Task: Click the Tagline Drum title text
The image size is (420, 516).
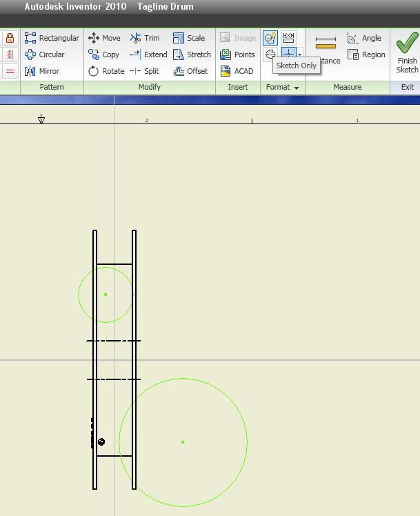Action: pos(166,7)
